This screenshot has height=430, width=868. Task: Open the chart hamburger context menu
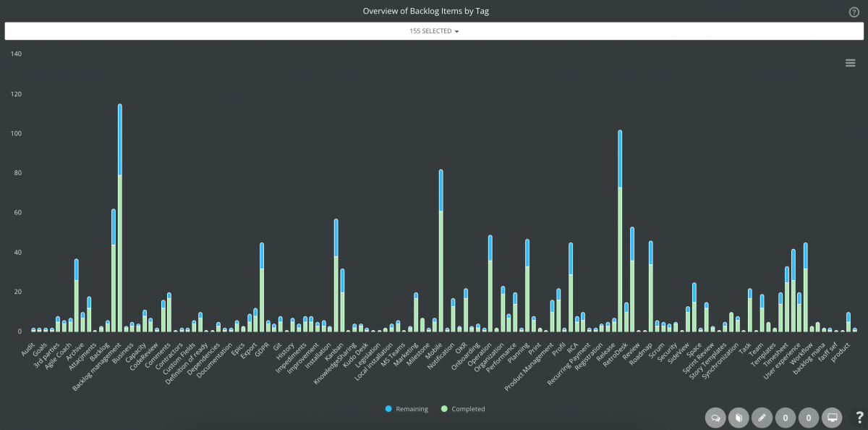(x=851, y=63)
